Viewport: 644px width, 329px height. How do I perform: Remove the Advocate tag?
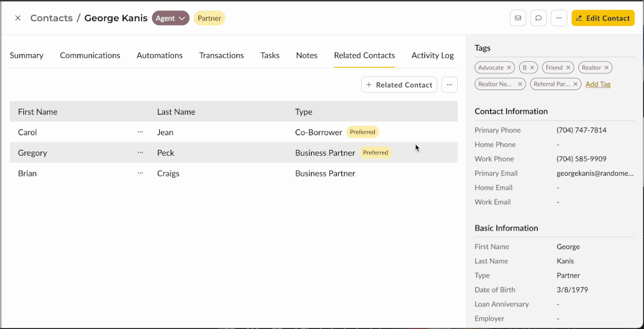click(509, 68)
